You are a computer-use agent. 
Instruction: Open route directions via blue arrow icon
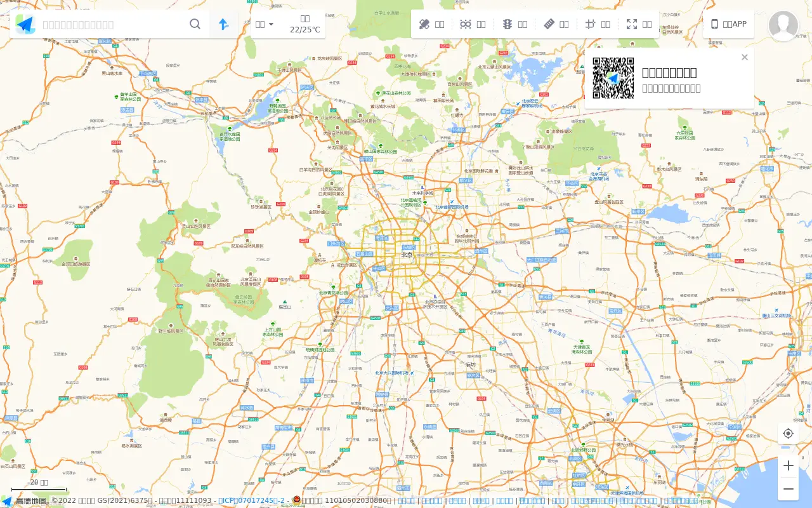[x=223, y=24]
